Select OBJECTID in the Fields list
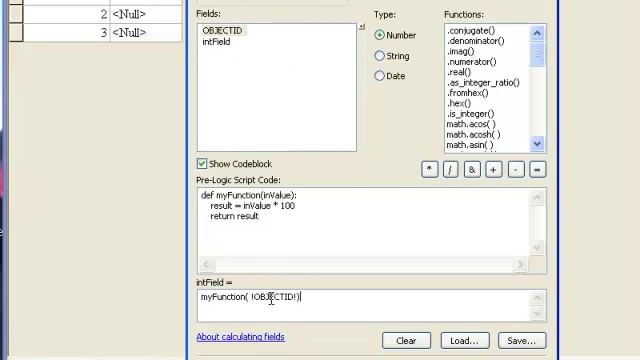The width and height of the screenshot is (640, 360). point(222,31)
